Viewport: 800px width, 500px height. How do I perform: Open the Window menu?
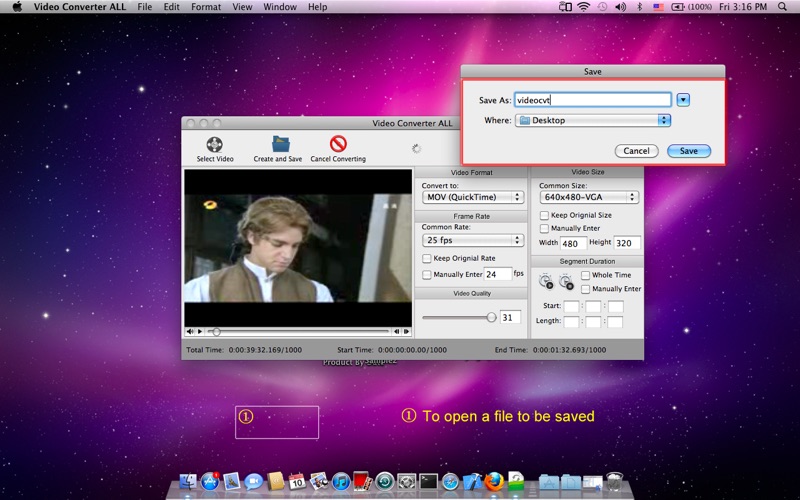point(280,7)
